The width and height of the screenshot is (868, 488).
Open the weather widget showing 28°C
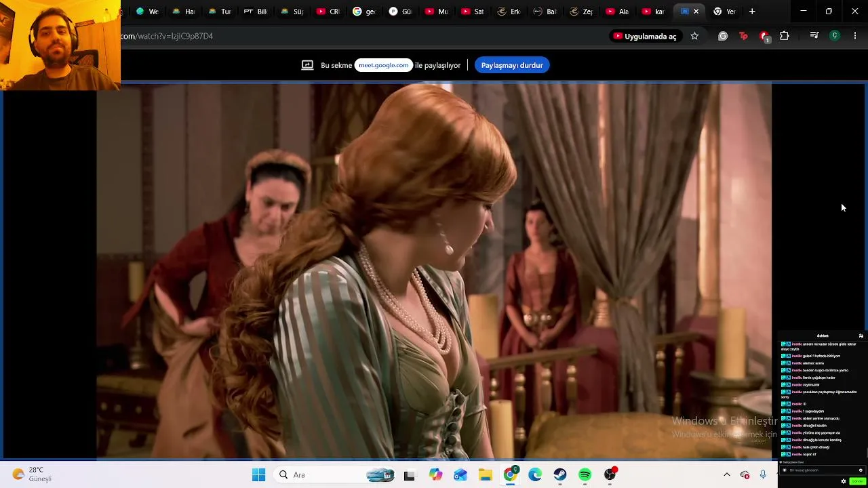point(32,474)
